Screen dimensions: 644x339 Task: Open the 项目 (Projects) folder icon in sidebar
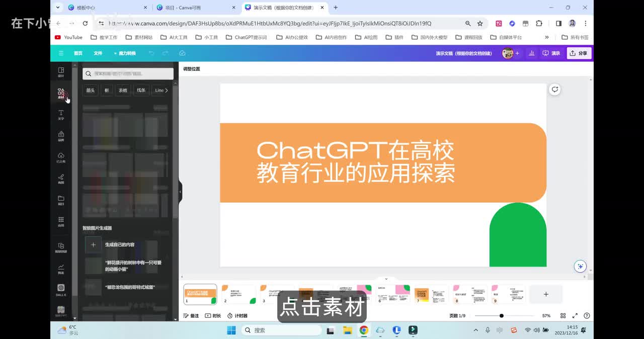pyautogui.click(x=61, y=200)
